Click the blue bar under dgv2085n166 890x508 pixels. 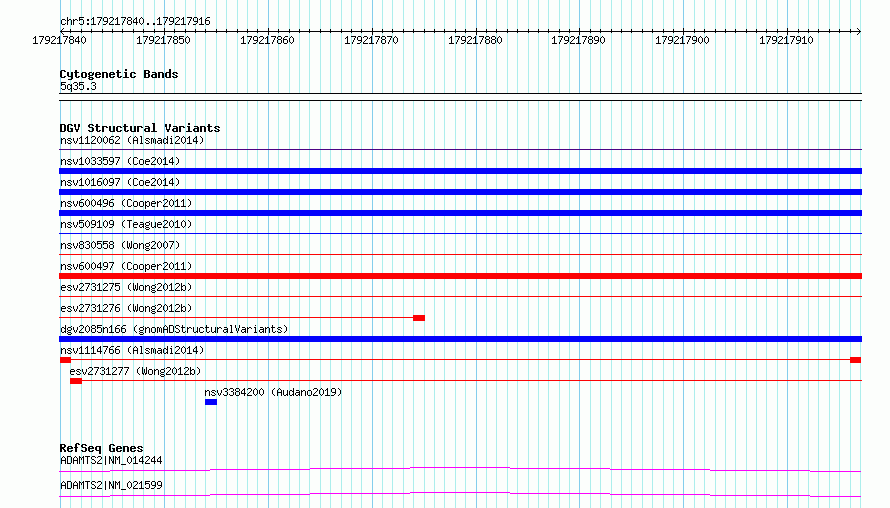coord(460,339)
